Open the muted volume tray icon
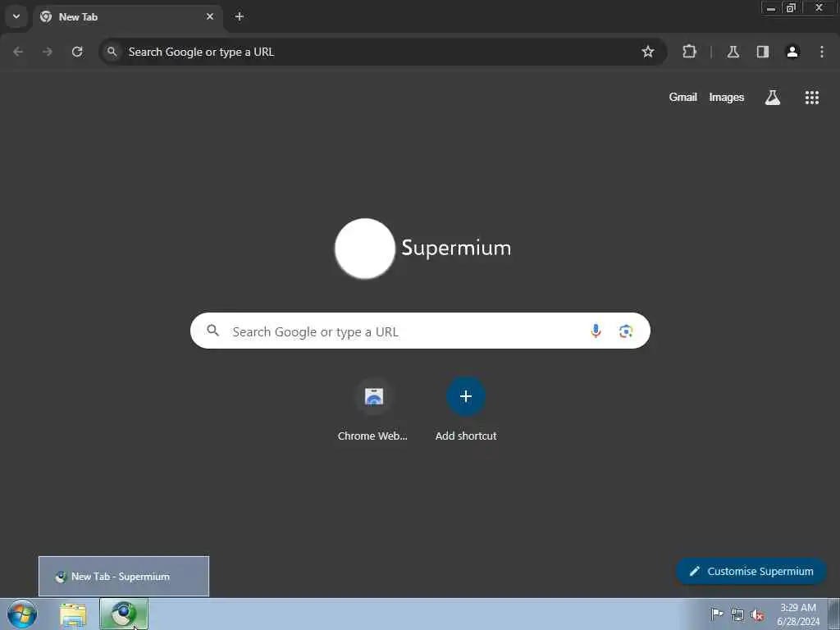Screen dimensions: 840x630 tap(757, 614)
